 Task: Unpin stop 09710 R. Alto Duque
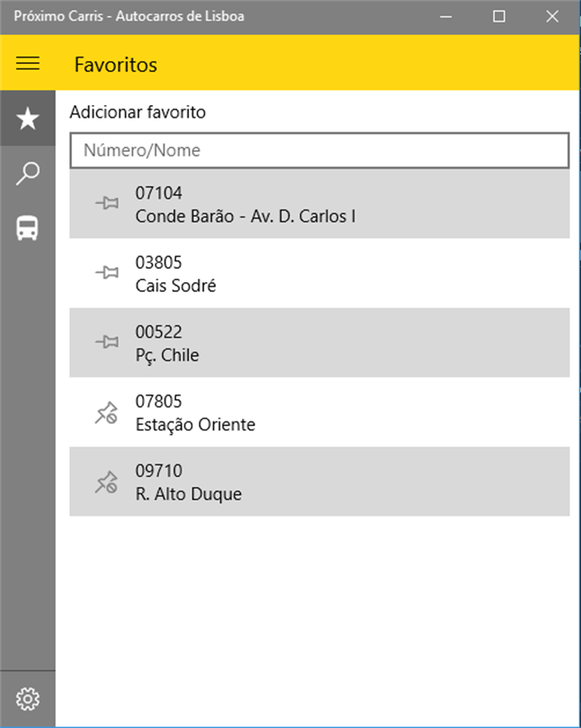(x=107, y=482)
